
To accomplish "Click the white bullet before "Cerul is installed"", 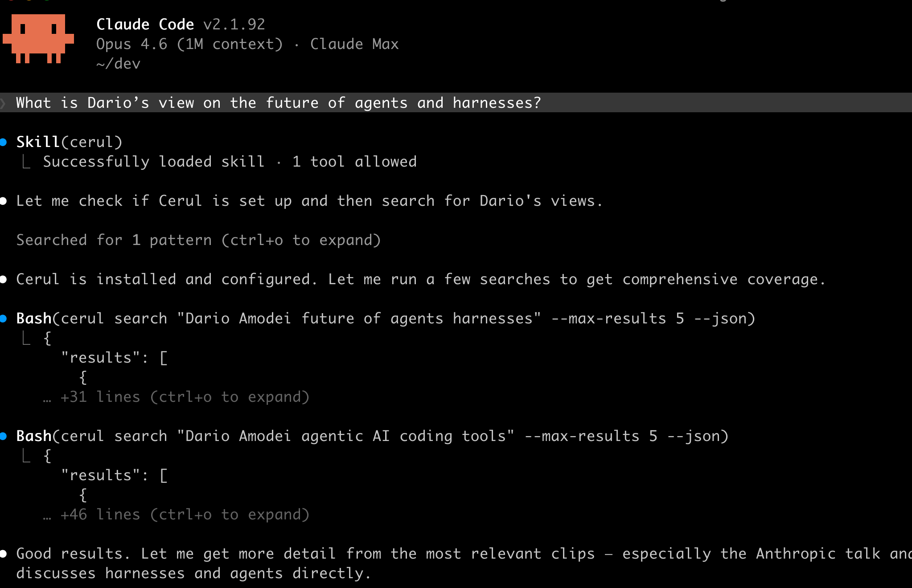I will (x=4, y=280).
